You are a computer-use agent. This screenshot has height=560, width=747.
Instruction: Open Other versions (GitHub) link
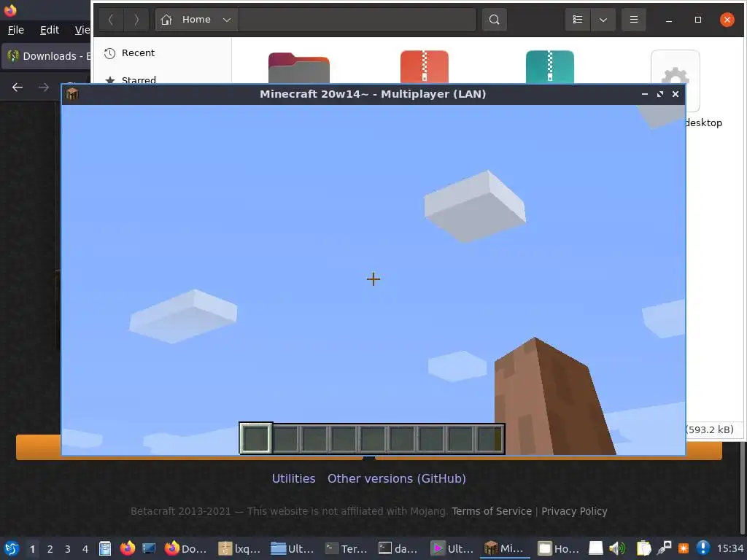396,478
